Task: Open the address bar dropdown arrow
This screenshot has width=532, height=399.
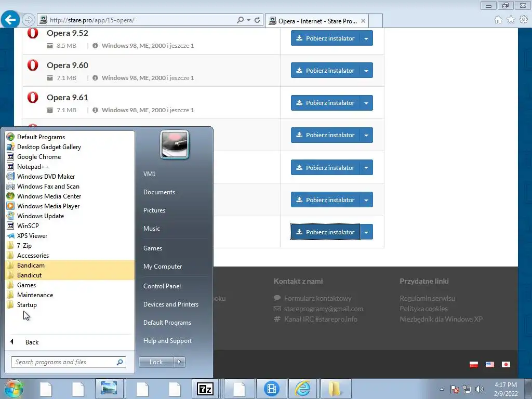Action: point(249,20)
